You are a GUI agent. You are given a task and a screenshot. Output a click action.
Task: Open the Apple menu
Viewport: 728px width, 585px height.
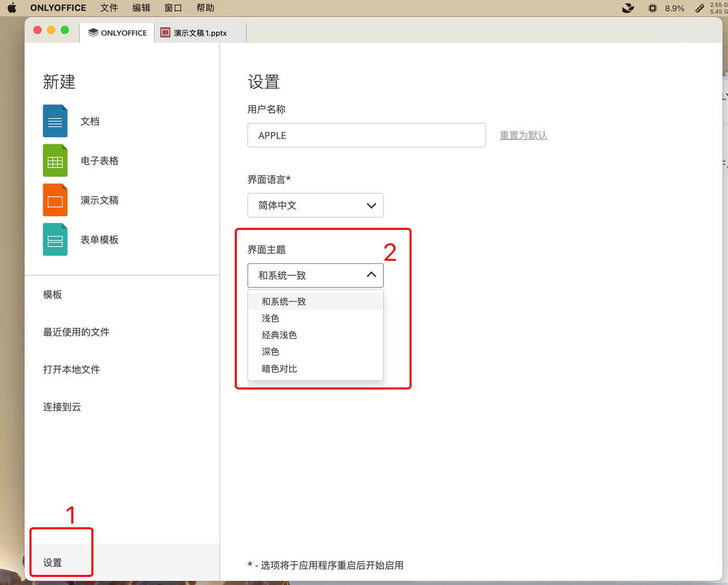coord(12,8)
